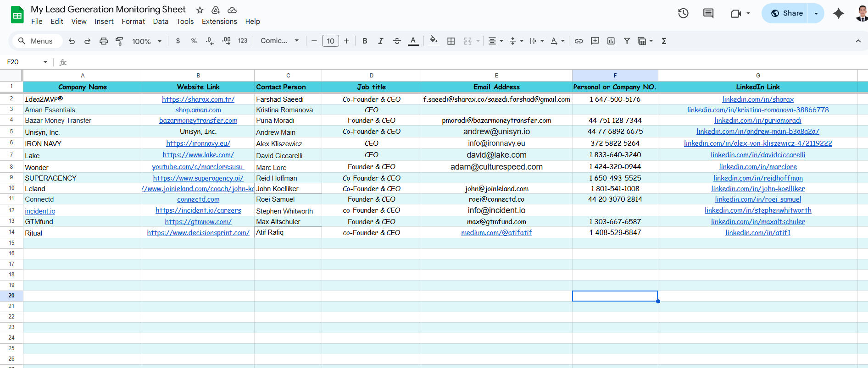Open the Name Box dropdown arrow

click(x=45, y=62)
